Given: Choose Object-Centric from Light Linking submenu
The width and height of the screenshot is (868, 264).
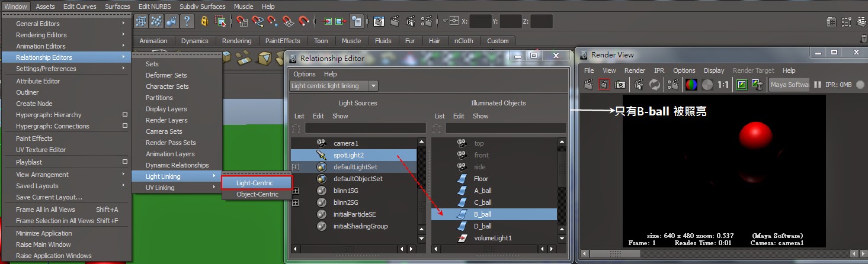Looking at the screenshot, I should (x=257, y=194).
